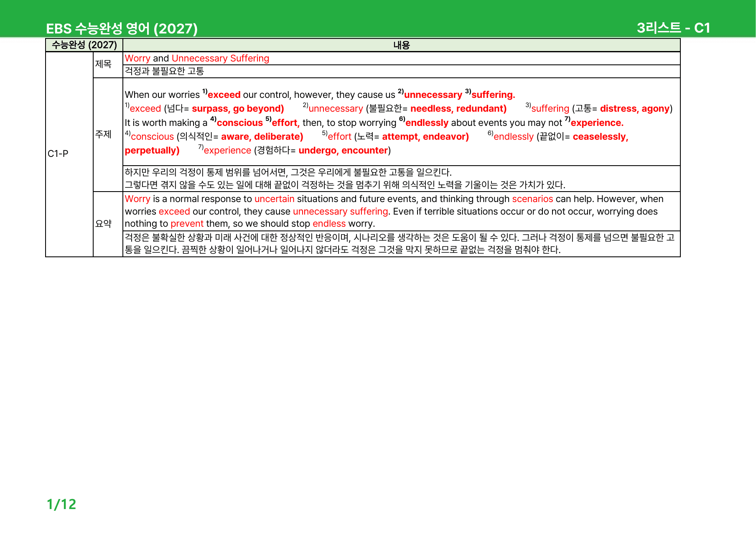Click the vocabulary entry '7)experience (경험하다='
756x535 pixels.
click(247, 151)
